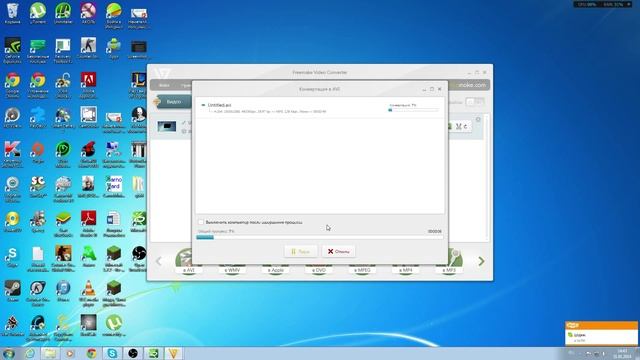The height and width of the screenshot is (360, 640).
Task: Enable shutdown after conversion checkbox
Action: pos(201,222)
